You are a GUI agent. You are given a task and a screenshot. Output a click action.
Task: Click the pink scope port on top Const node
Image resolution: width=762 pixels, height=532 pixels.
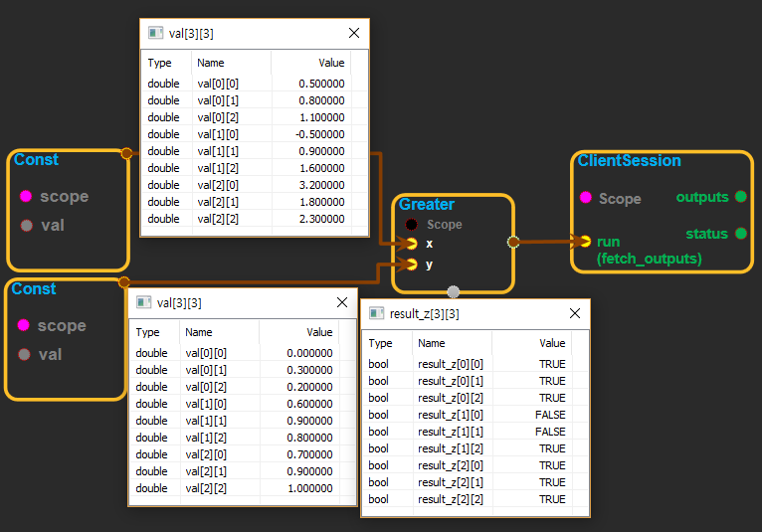coord(26,196)
